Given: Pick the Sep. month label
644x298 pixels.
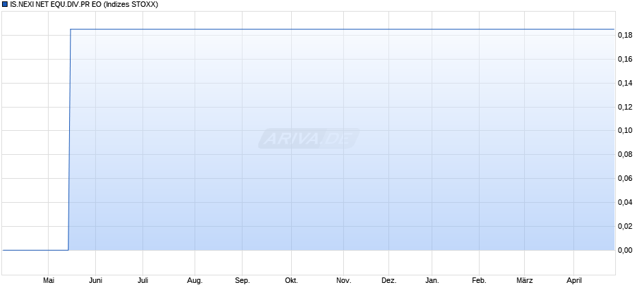Looking at the screenshot, I should point(242,280).
